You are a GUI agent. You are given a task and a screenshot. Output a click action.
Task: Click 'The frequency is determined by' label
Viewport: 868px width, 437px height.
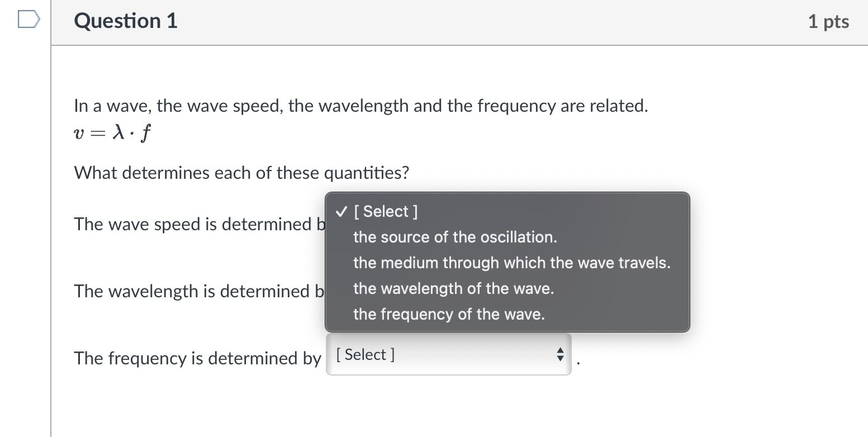click(x=198, y=358)
